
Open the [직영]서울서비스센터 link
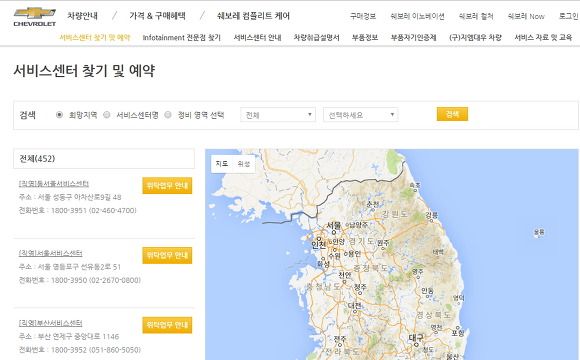click(x=50, y=253)
